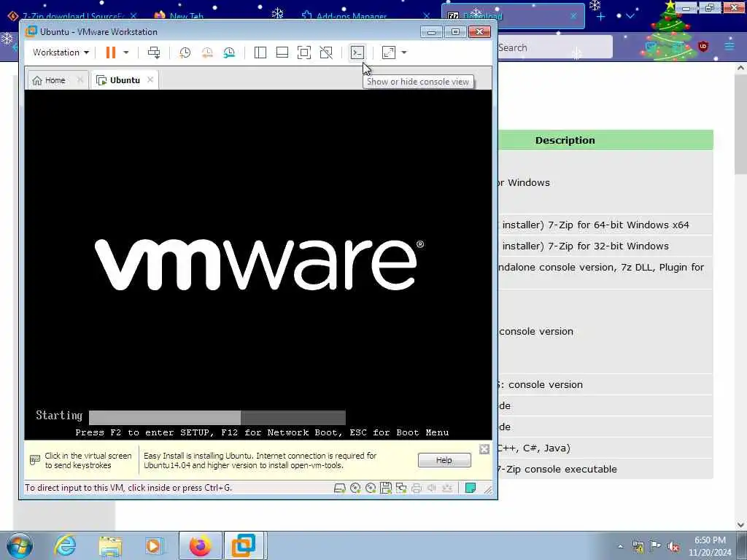Dismiss the Easy Install information bar
This screenshot has height=560, width=747.
click(x=484, y=449)
